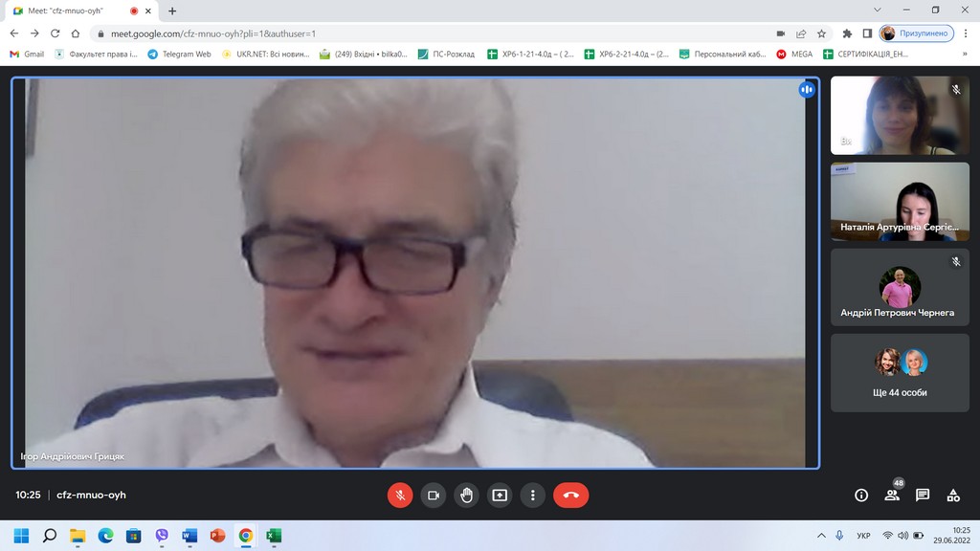Open the Activities icon in Meet

coord(953,496)
